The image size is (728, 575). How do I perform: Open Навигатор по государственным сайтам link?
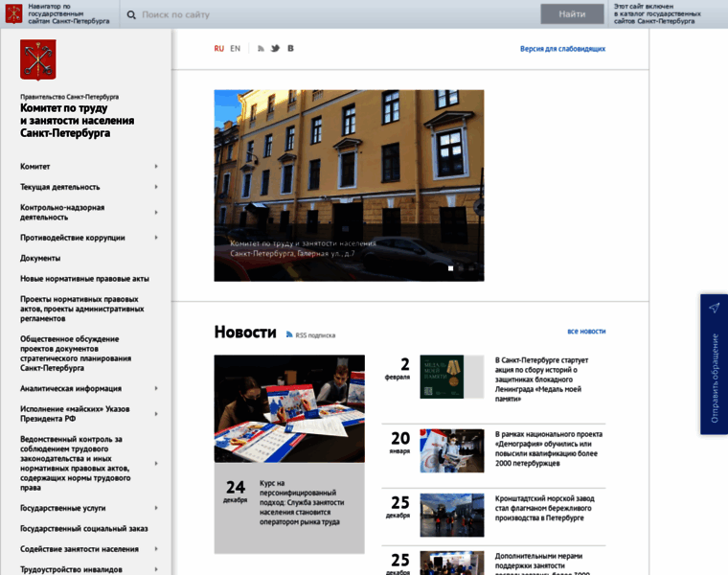pos(69,14)
